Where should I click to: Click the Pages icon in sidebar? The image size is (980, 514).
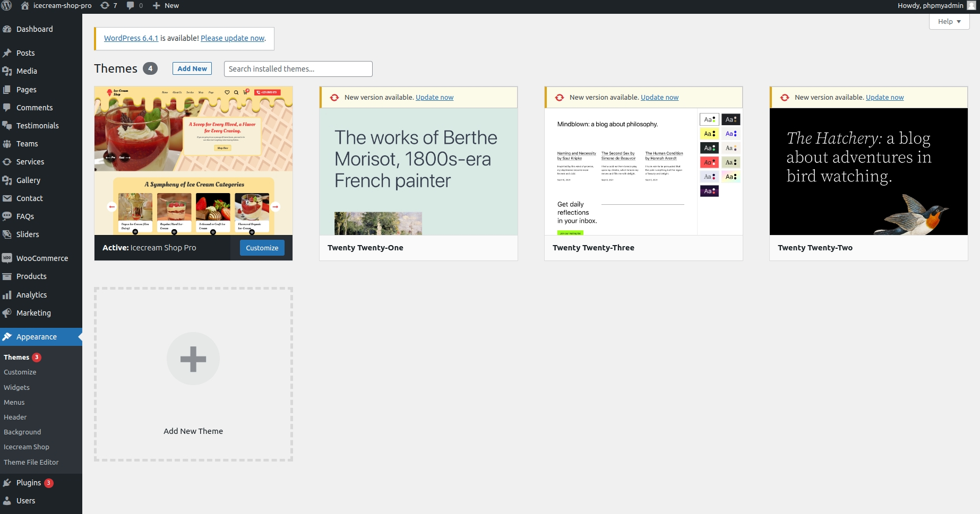pyautogui.click(x=7, y=90)
